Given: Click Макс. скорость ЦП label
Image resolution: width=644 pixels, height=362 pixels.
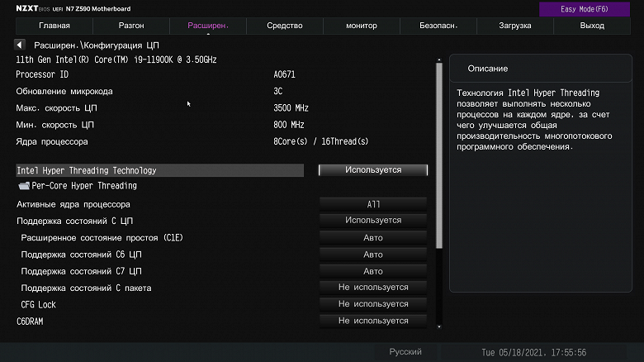Looking at the screenshot, I should click(57, 108).
